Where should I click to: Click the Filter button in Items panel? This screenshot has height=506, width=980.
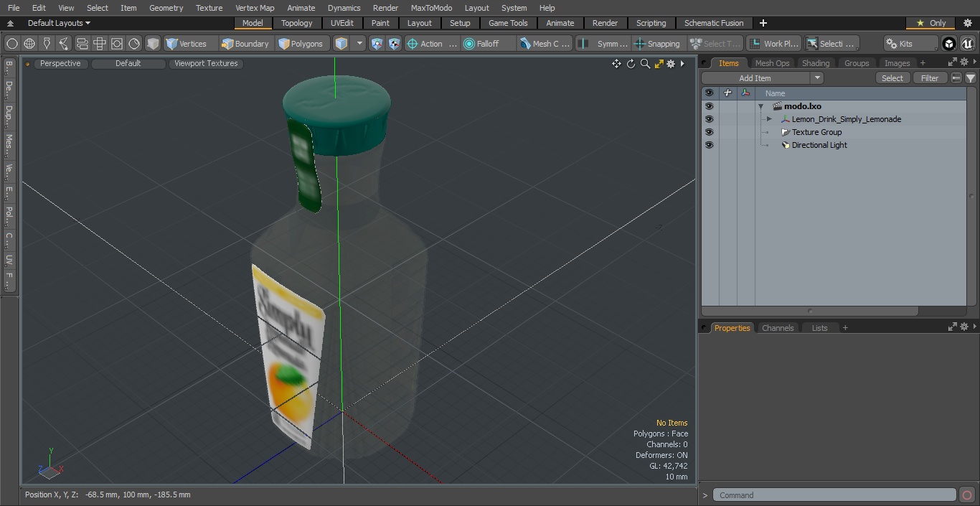pos(930,78)
